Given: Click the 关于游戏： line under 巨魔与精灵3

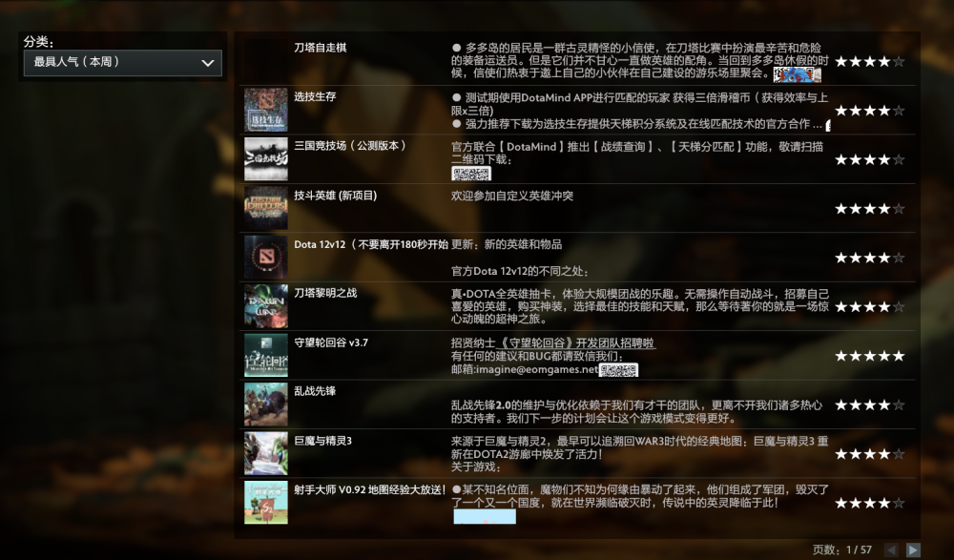Looking at the screenshot, I should pos(476,467).
